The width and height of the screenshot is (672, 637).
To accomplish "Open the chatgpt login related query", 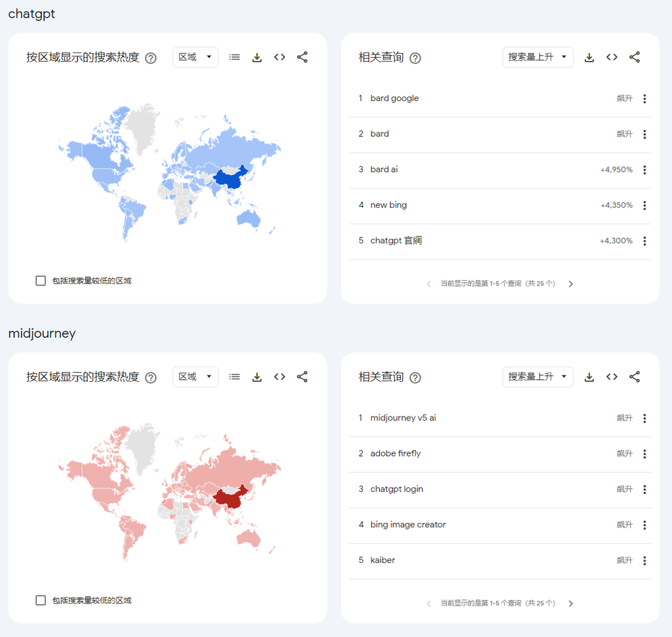I will click(396, 489).
